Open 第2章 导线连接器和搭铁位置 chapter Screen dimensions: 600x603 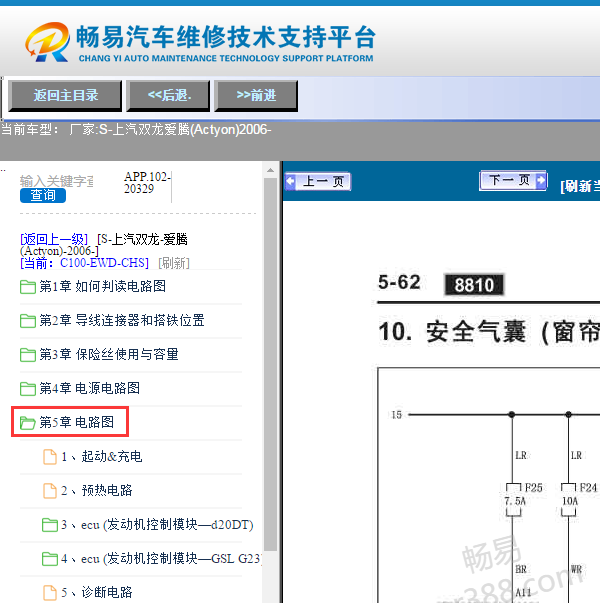point(122,320)
